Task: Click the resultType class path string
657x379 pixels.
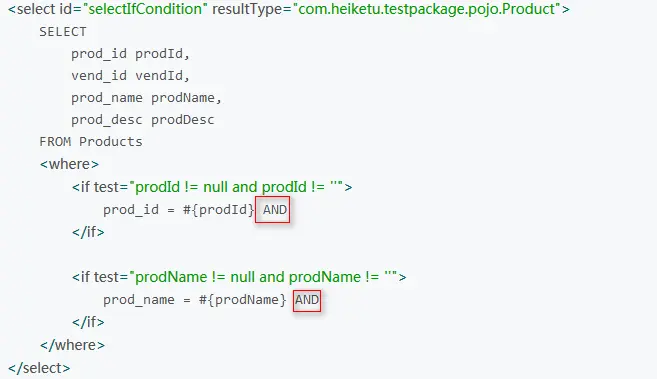Action: click(427, 9)
